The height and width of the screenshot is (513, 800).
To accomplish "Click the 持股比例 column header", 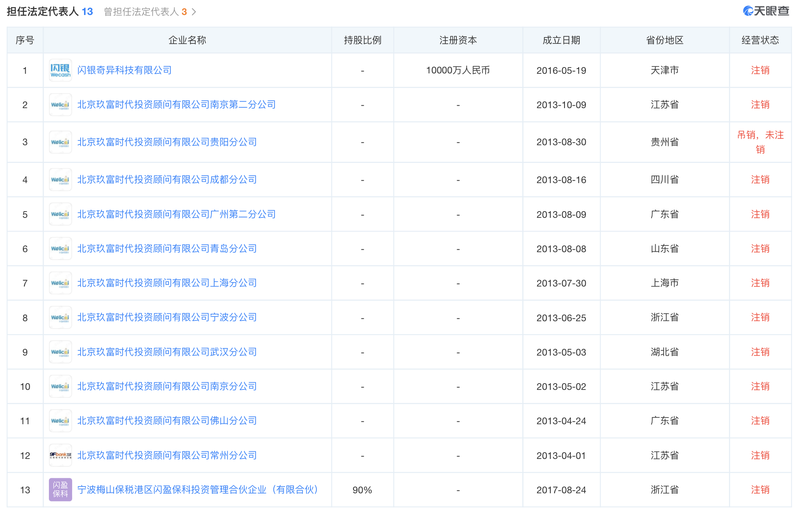I will tap(362, 40).
